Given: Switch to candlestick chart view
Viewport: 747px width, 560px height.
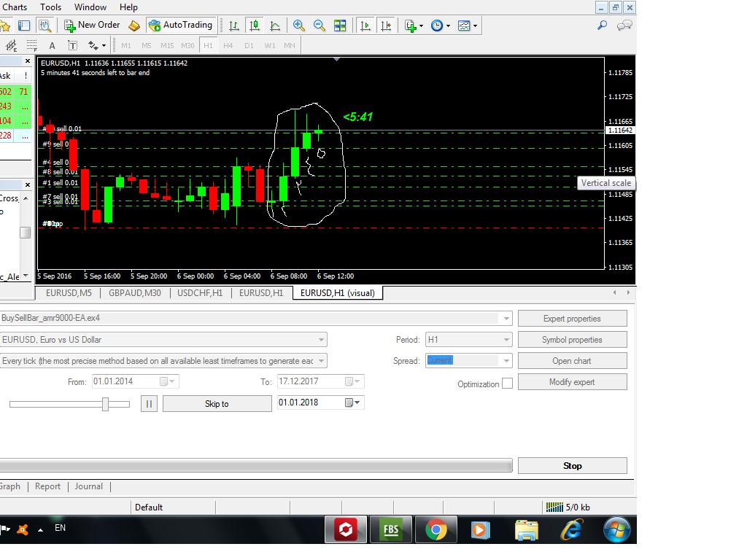Looking at the screenshot, I should click(255, 26).
